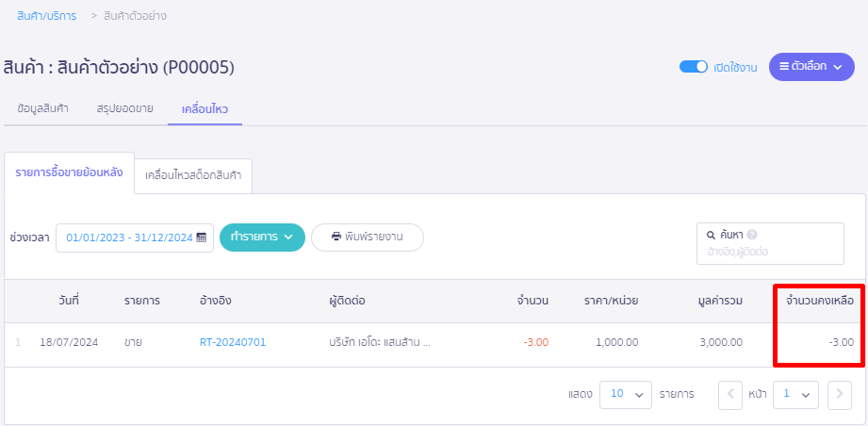This screenshot has height=426, width=868.
Task: Click total value 3,000.00 cell
Action: pyautogui.click(x=721, y=342)
